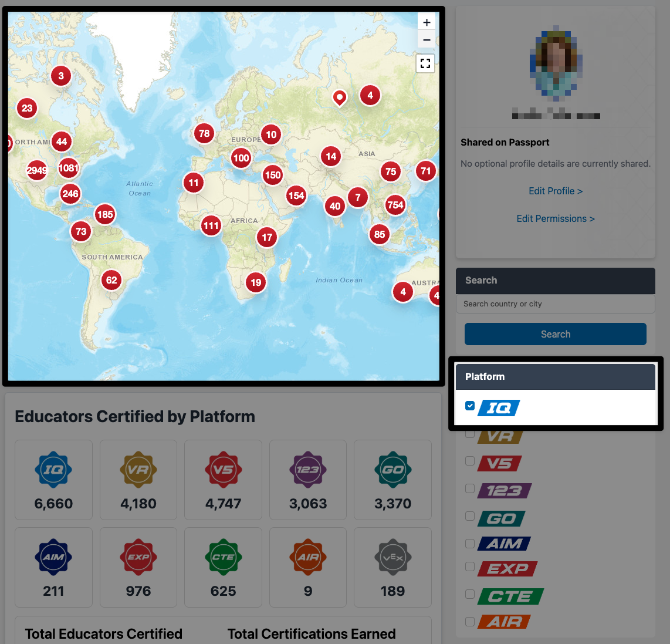Click the CTE certification badge
The height and width of the screenshot is (644, 670).
(x=223, y=557)
